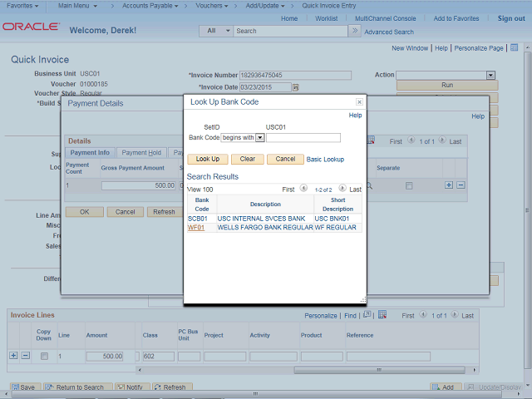Screen dimensions: 532x399
Task: Switch to the Payment Hold tab
Action: coord(141,153)
